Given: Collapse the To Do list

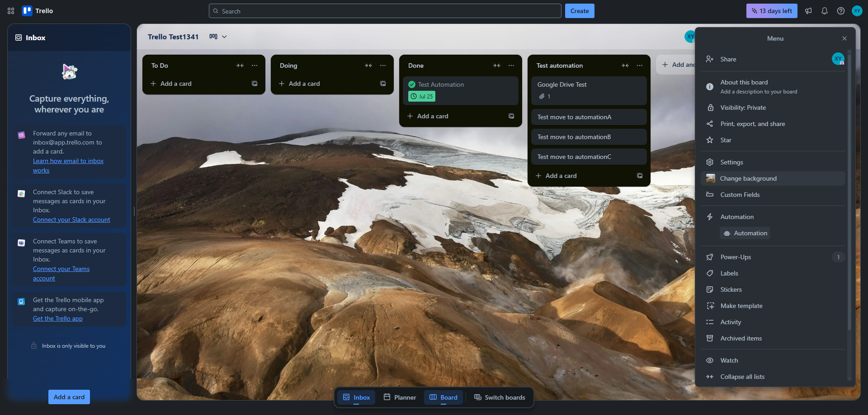Looking at the screenshot, I should tap(240, 65).
